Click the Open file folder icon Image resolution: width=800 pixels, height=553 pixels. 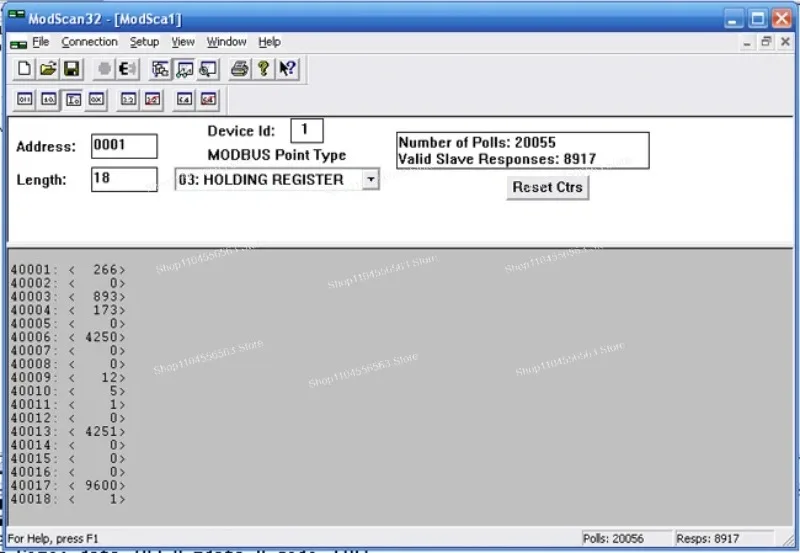pyautogui.click(x=47, y=69)
